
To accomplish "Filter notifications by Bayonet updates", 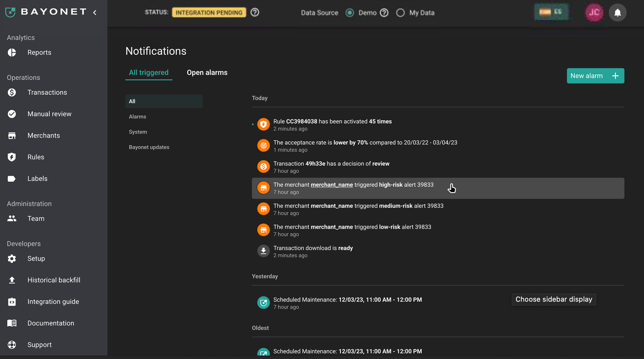I will (x=149, y=147).
